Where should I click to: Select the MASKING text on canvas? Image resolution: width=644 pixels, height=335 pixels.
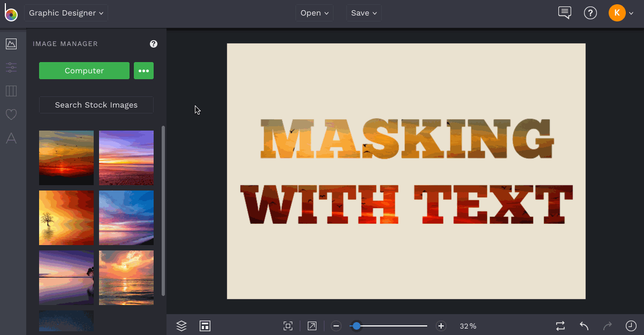407,139
